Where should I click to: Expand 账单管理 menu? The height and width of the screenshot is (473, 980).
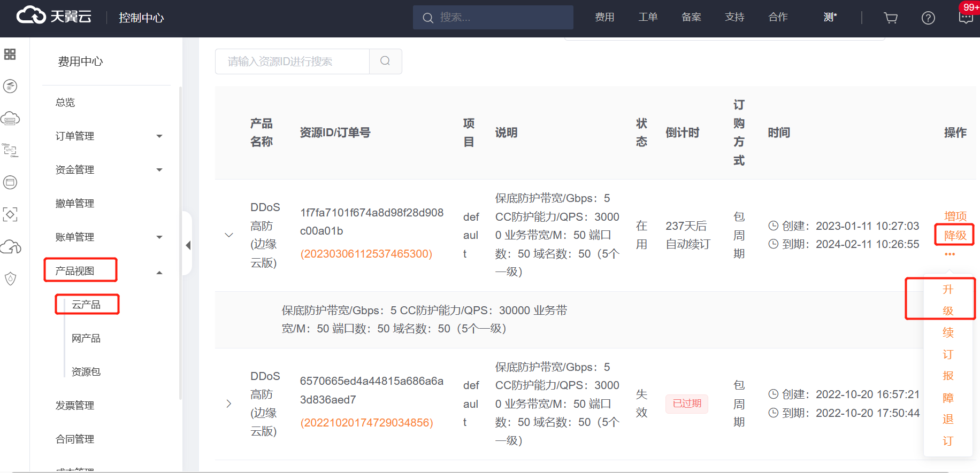point(159,237)
